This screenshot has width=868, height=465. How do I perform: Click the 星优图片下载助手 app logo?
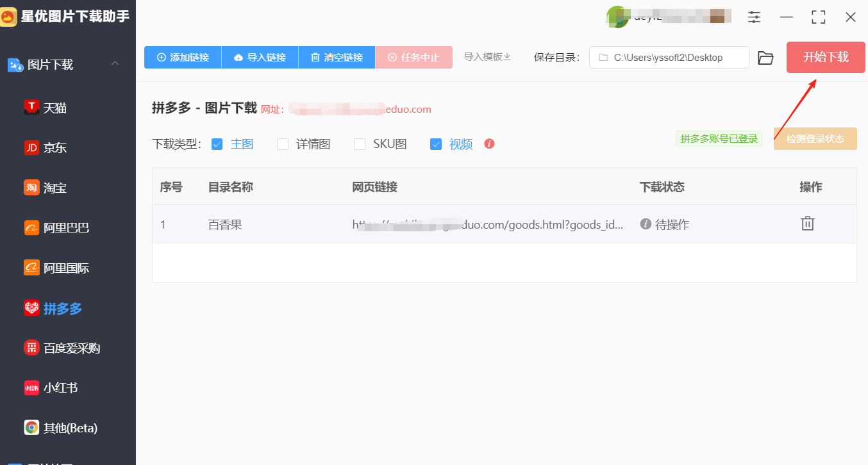(x=8, y=17)
